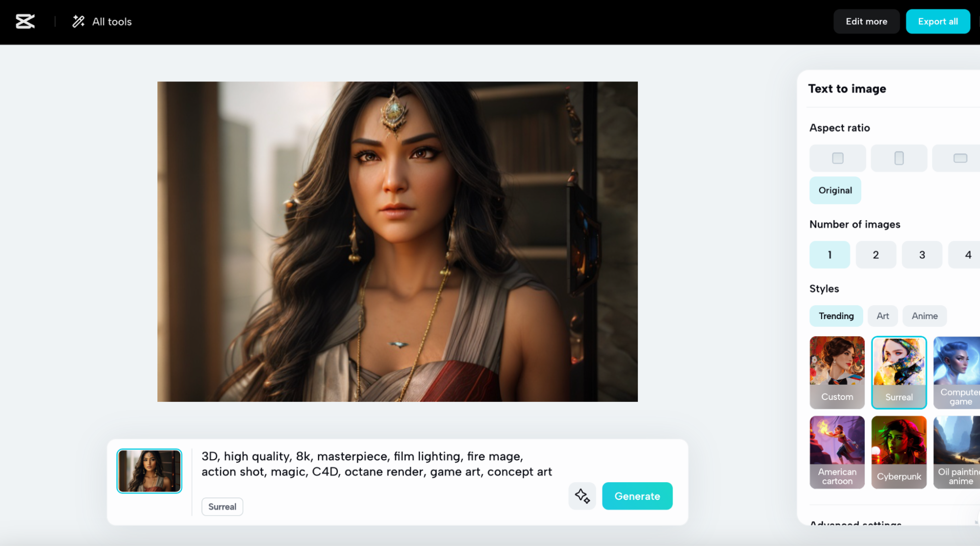Click the CapCut logo icon
Image resolution: width=980 pixels, height=546 pixels.
25,22
